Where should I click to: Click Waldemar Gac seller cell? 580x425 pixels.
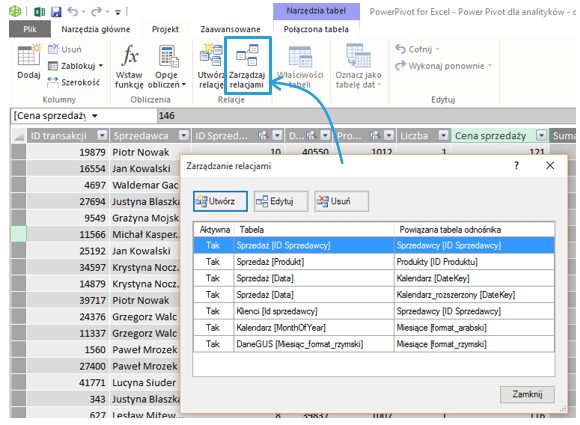(145, 185)
